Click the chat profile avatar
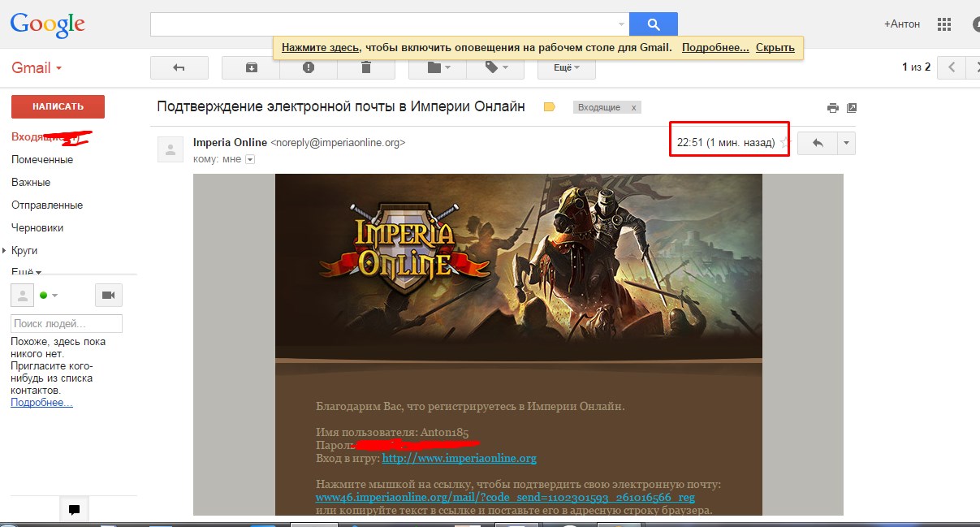The image size is (980, 527). pyautogui.click(x=23, y=295)
